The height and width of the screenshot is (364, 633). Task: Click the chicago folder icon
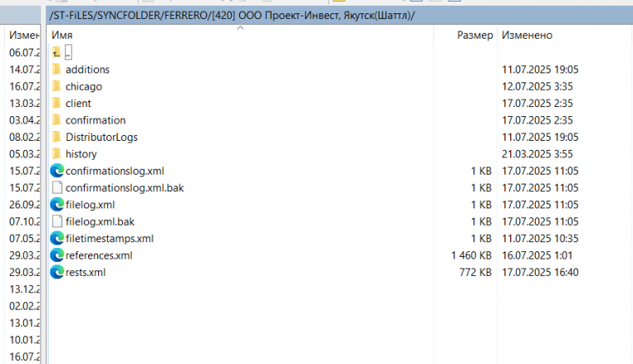point(57,86)
